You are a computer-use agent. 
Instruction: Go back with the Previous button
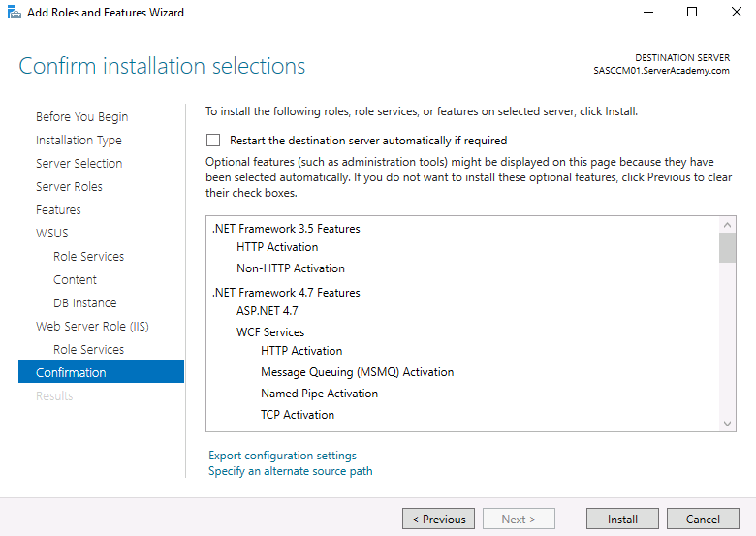click(x=438, y=520)
